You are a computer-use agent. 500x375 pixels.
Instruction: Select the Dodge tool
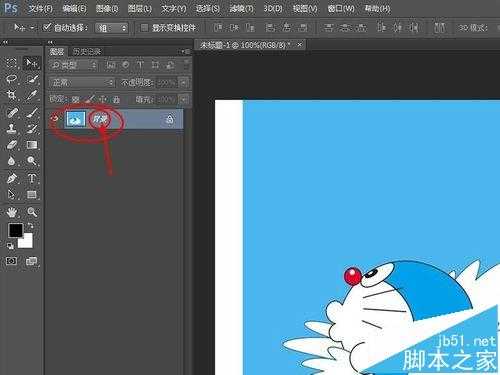[32, 161]
